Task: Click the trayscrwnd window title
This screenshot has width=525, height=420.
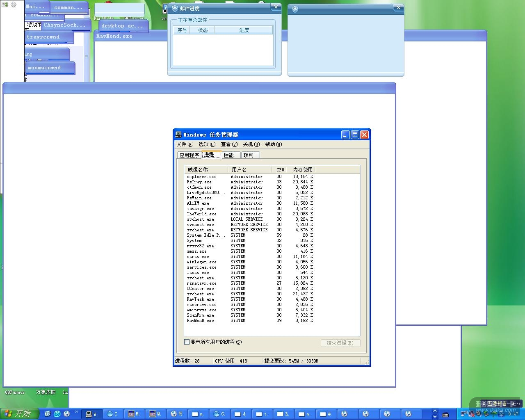Action: click(x=43, y=37)
